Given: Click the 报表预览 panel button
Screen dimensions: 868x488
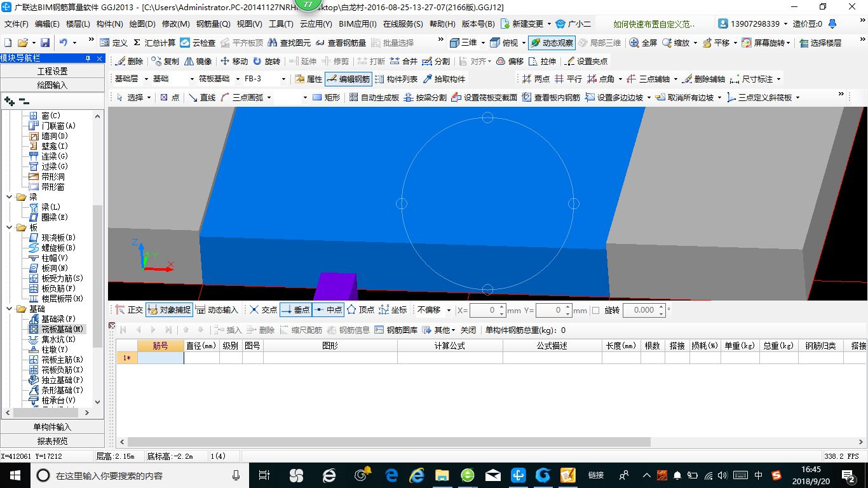Looking at the screenshot, I should tap(52, 441).
